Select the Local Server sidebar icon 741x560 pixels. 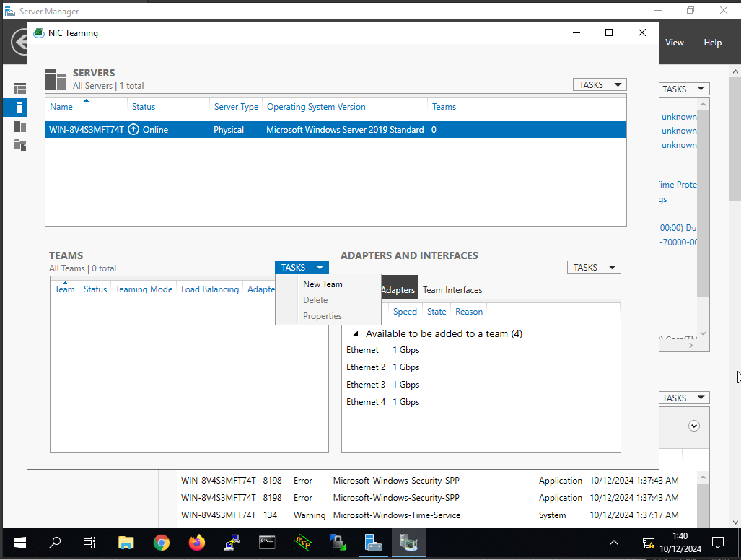19,108
